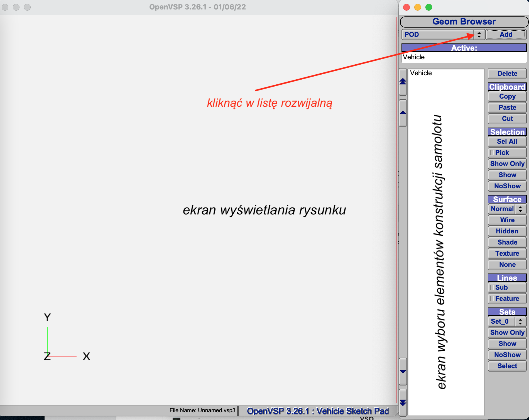
Task: Click the move-to-top double arrow button
Action: (x=403, y=82)
